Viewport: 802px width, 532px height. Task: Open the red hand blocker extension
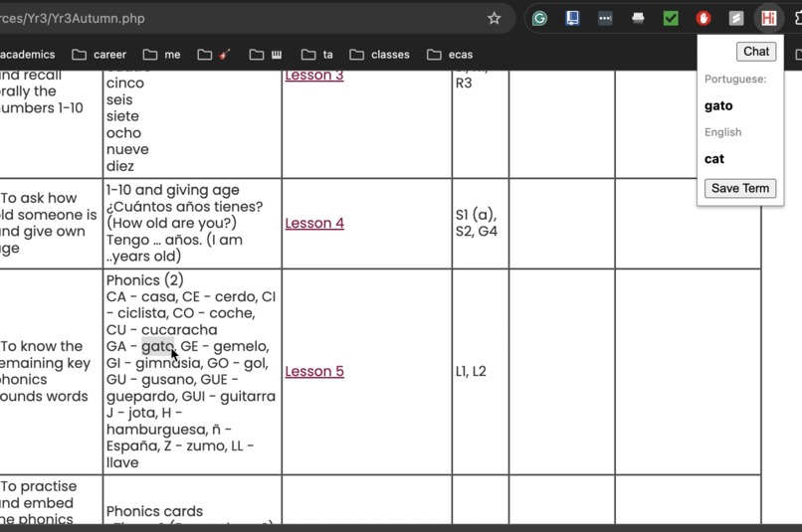(x=703, y=19)
